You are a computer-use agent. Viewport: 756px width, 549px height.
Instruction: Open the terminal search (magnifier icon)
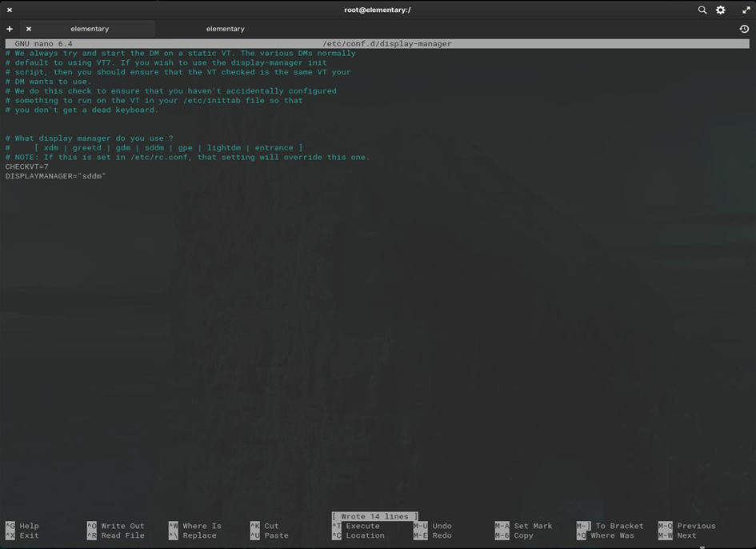click(702, 10)
